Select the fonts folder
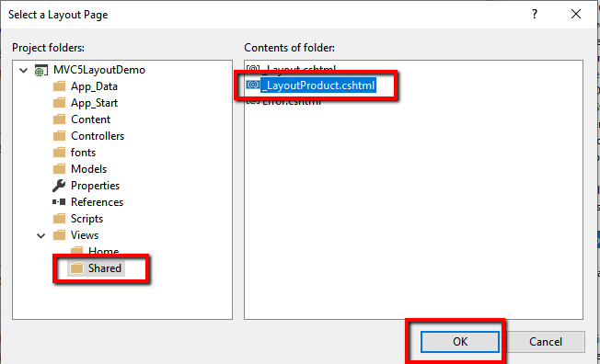Screen dimensions: 600x364 click(83, 153)
